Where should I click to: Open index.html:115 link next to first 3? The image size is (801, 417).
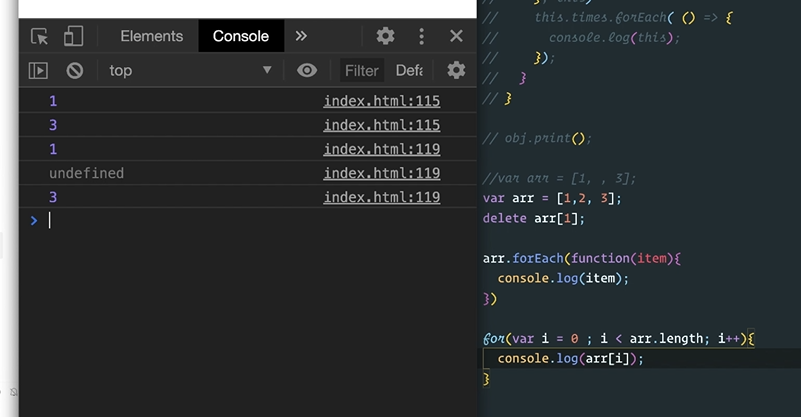tap(382, 125)
